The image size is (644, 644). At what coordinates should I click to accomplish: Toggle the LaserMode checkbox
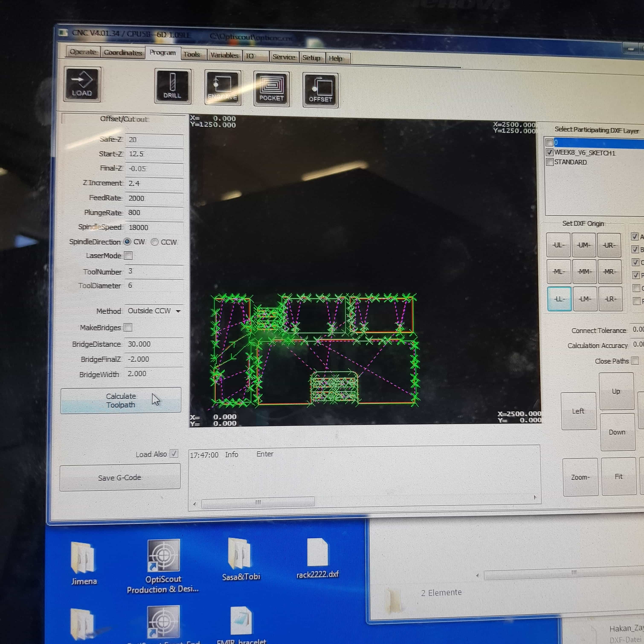[x=128, y=256]
